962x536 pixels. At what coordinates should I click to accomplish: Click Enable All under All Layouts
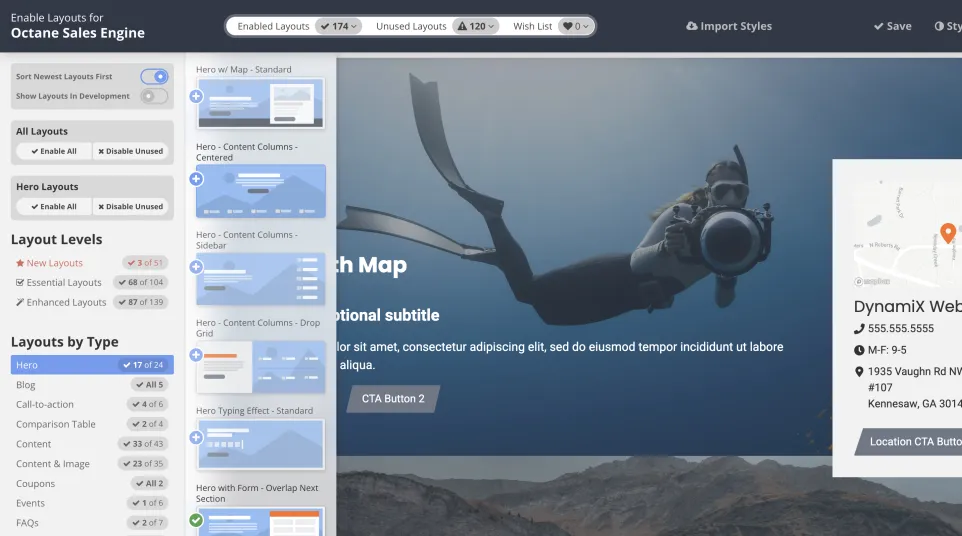click(x=54, y=151)
